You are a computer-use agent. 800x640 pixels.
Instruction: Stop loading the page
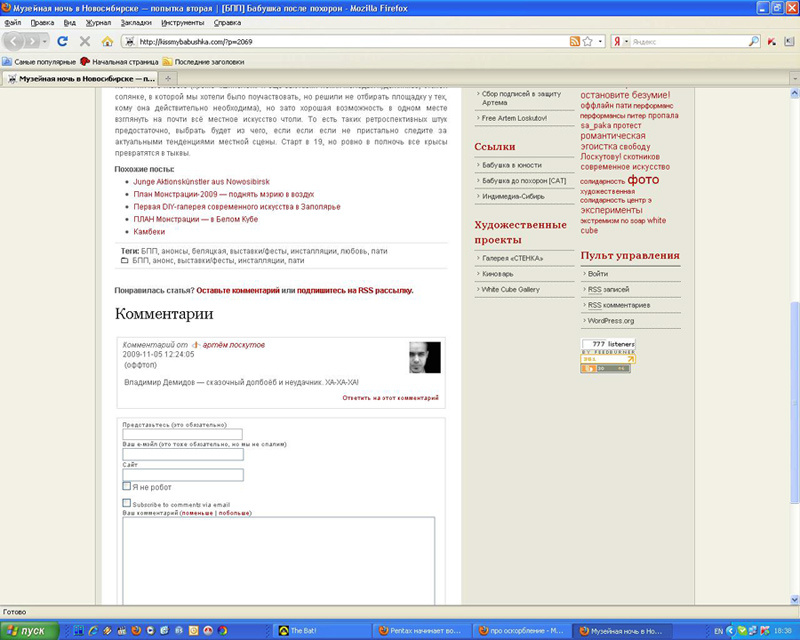pos(85,41)
